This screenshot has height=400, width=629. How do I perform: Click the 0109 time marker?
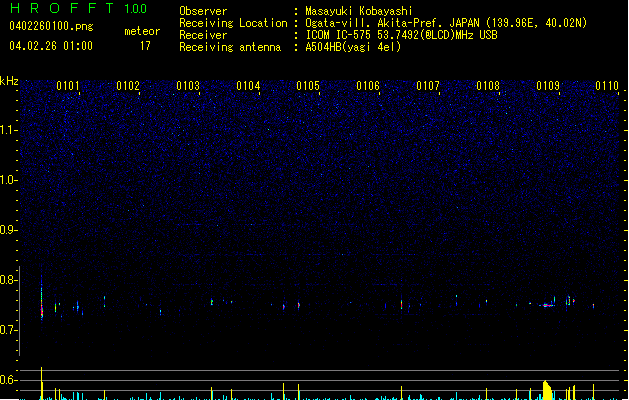point(548,86)
